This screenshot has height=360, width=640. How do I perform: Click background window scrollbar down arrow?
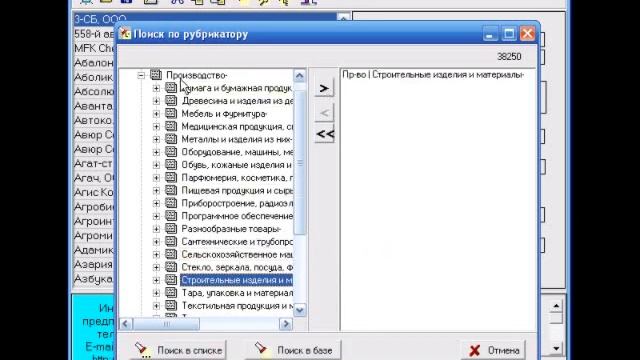[556, 349]
